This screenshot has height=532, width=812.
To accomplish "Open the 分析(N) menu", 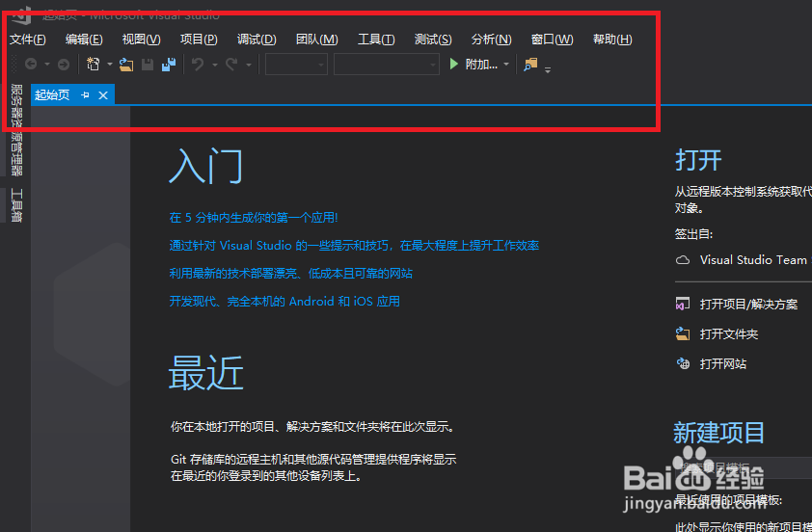I will pos(492,40).
